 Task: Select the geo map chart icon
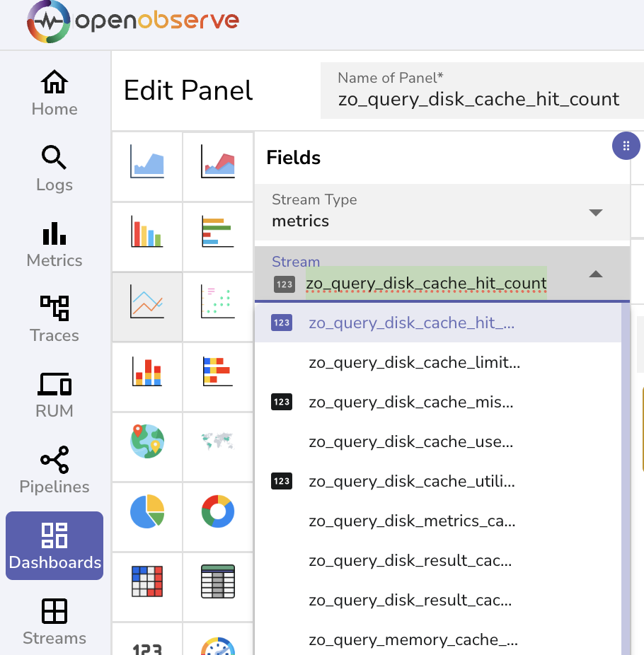point(147,441)
